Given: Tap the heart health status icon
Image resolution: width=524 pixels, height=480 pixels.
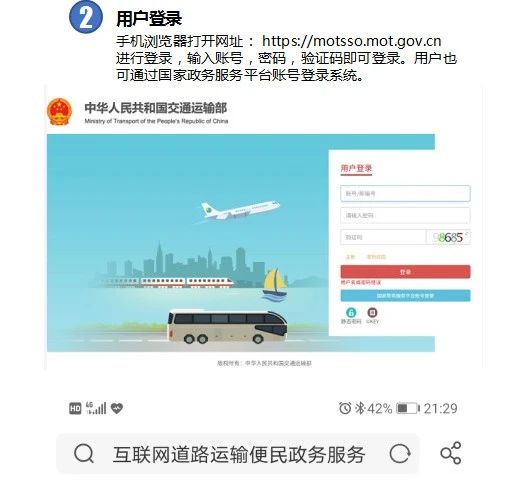Looking at the screenshot, I should click(x=117, y=408).
